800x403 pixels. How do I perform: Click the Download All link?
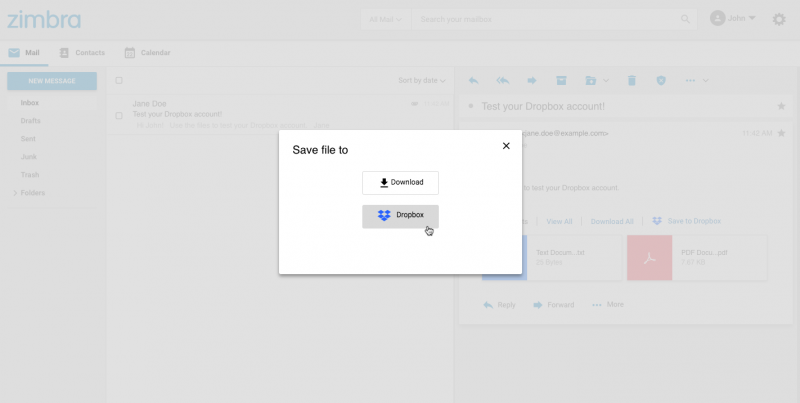pos(612,221)
